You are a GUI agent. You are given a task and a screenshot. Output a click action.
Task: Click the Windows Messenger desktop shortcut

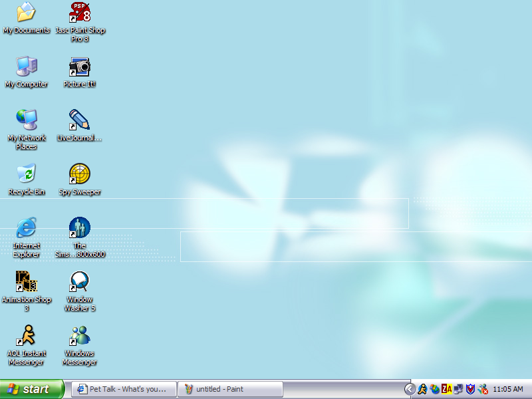(x=80, y=336)
